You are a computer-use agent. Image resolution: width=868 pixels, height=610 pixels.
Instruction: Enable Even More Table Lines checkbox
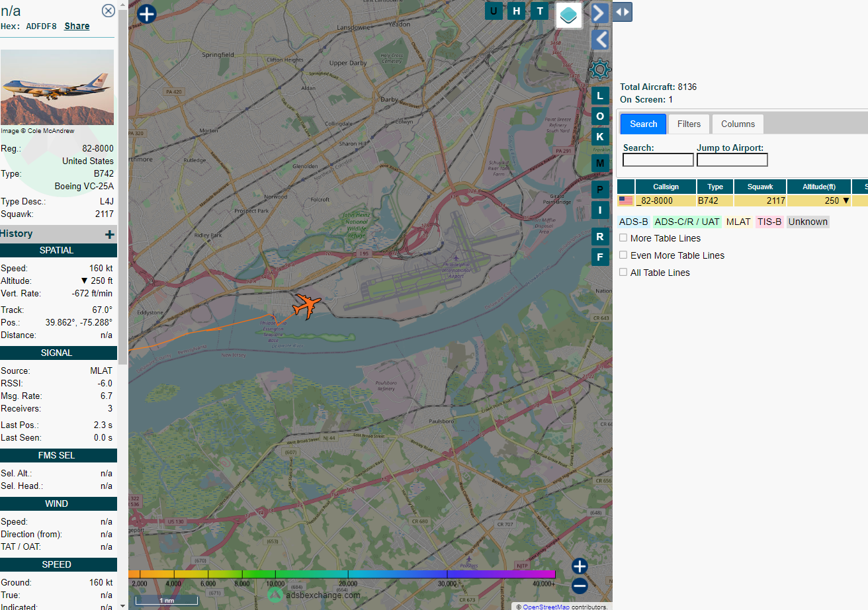(x=623, y=255)
